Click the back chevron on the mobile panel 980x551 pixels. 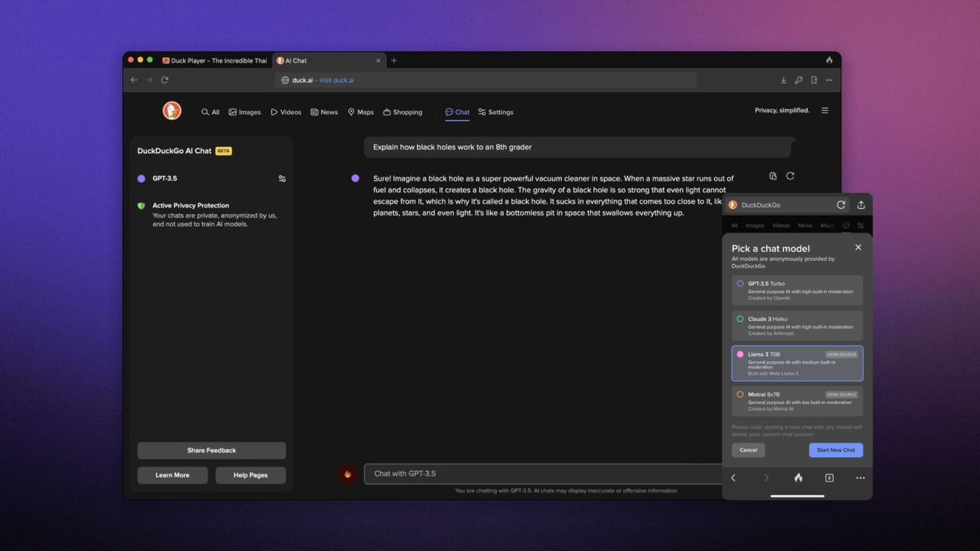733,478
